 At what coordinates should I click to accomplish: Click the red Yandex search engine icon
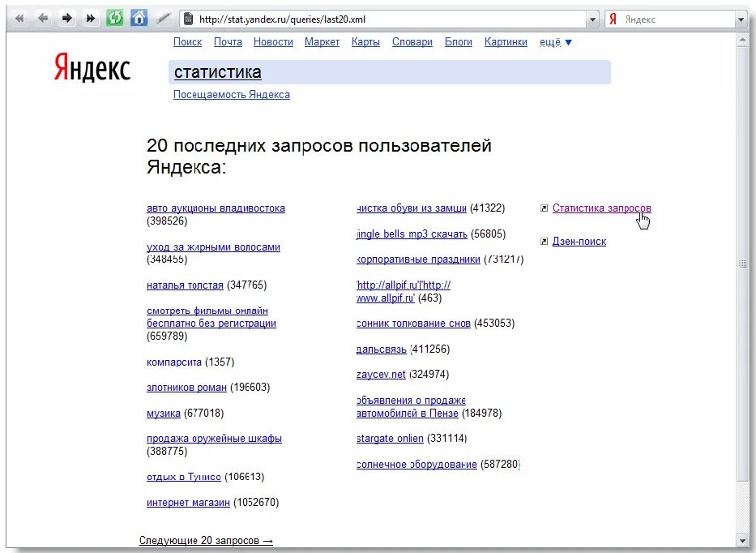[613, 19]
